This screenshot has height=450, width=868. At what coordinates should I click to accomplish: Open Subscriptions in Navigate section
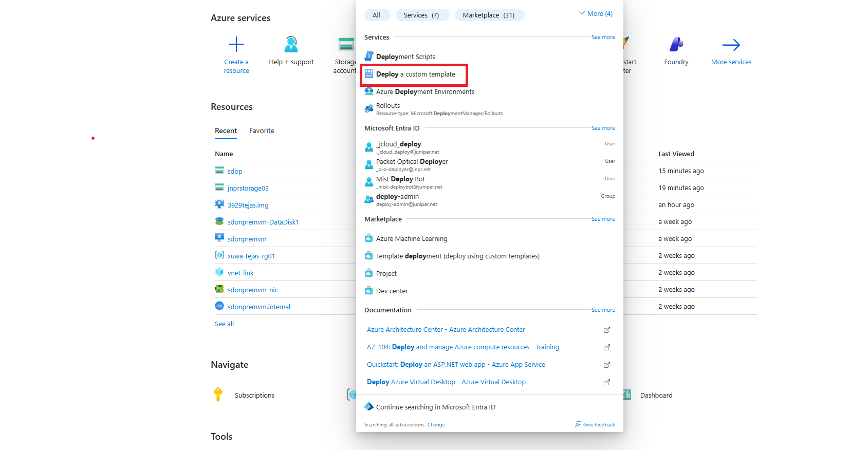254,396
